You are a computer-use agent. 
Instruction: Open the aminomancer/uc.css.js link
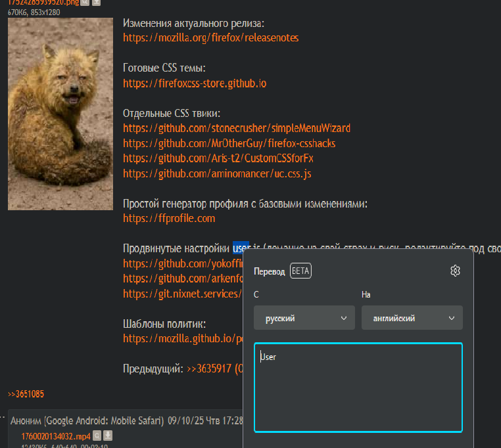pyautogui.click(x=217, y=174)
